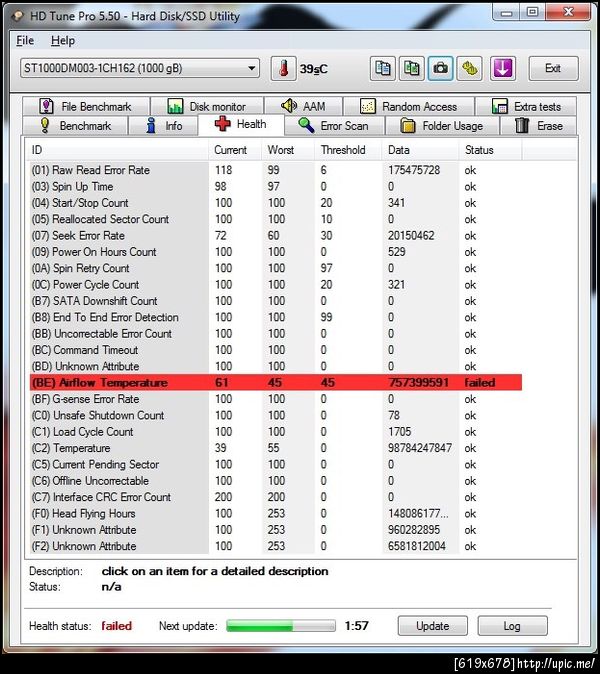The height and width of the screenshot is (674, 600).
Task: Switch to the Random Access tab
Action: (409, 106)
